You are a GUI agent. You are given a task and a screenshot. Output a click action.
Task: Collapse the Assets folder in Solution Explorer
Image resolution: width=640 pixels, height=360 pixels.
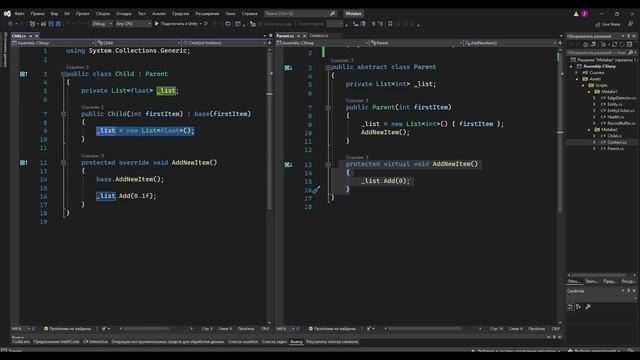point(577,79)
